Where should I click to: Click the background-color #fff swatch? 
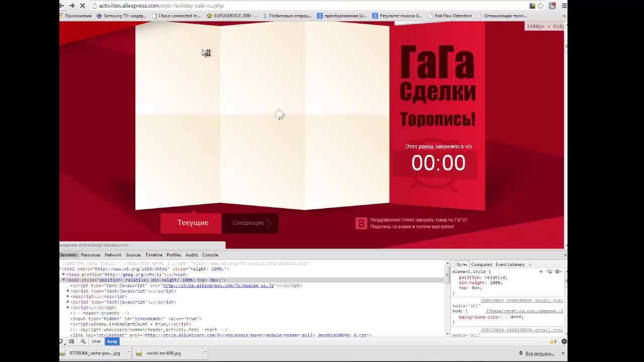click(508, 317)
